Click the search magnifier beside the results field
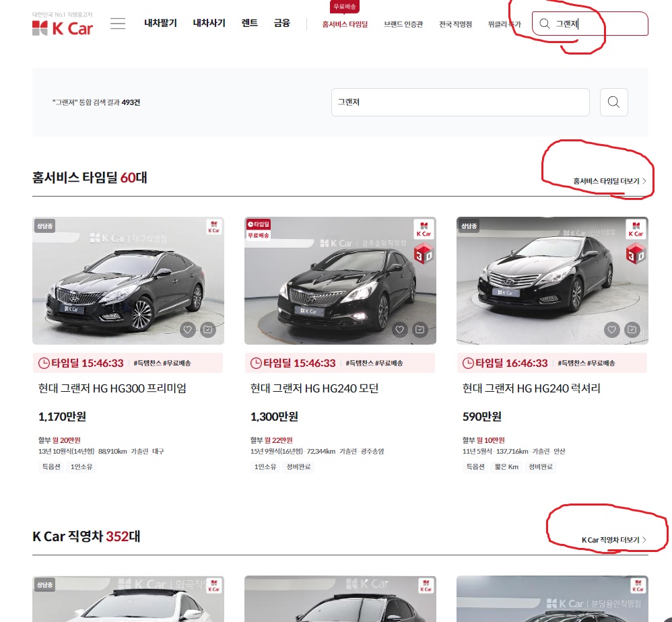The image size is (672, 622). pyautogui.click(x=613, y=102)
